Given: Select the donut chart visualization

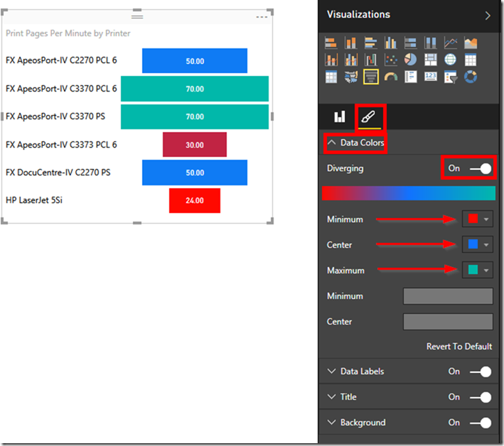Looking at the screenshot, I should [x=471, y=77].
